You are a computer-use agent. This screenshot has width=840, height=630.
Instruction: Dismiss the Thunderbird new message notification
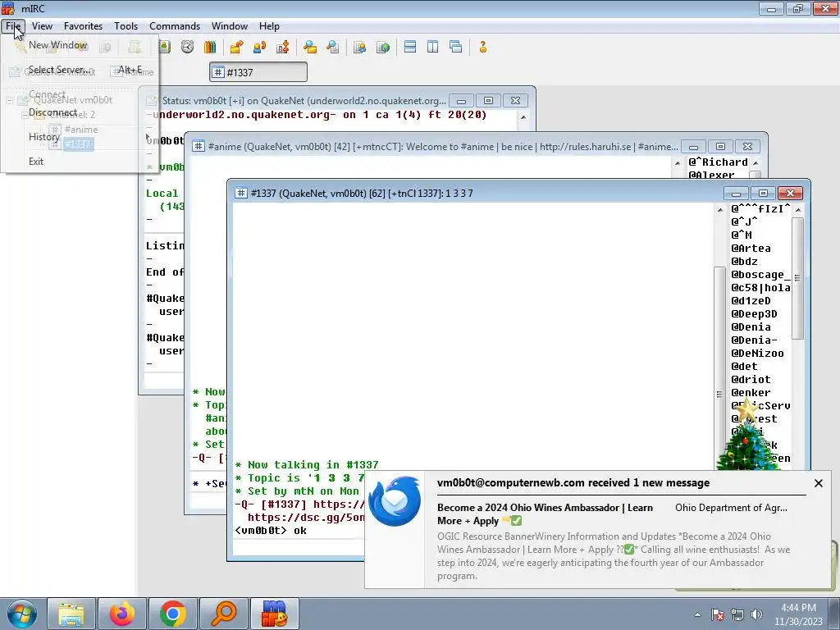point(818,483)
